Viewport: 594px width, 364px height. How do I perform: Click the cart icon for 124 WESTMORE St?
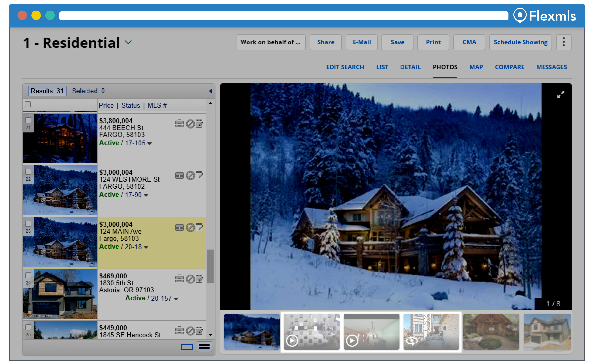click(x=179, y=175)
